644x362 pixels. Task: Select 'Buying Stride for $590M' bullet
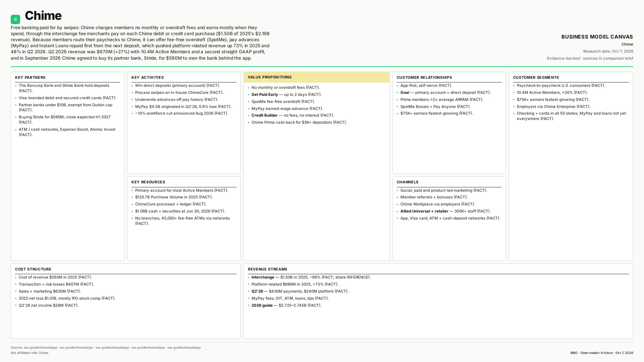[67, 120]
